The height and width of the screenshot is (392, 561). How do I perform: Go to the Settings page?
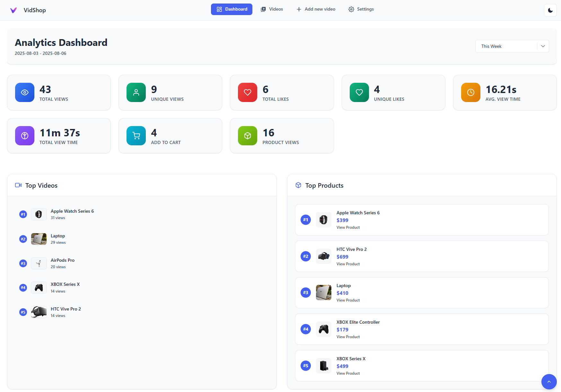coord(361,9)
